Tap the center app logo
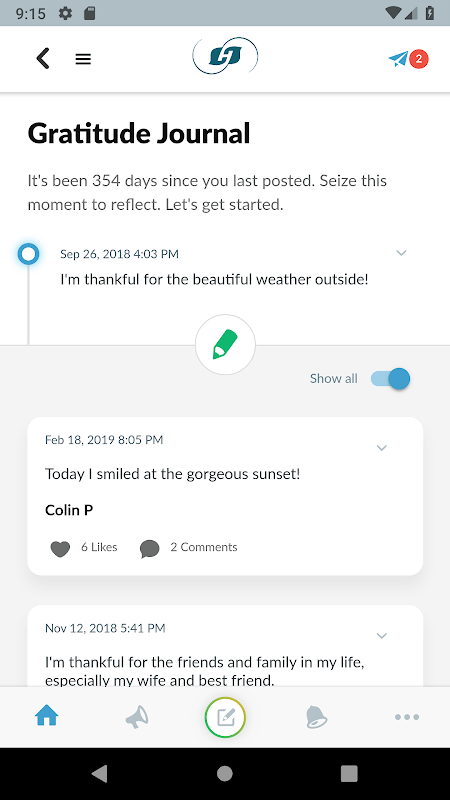The image size is (450, 800). [x=225, y=56]
